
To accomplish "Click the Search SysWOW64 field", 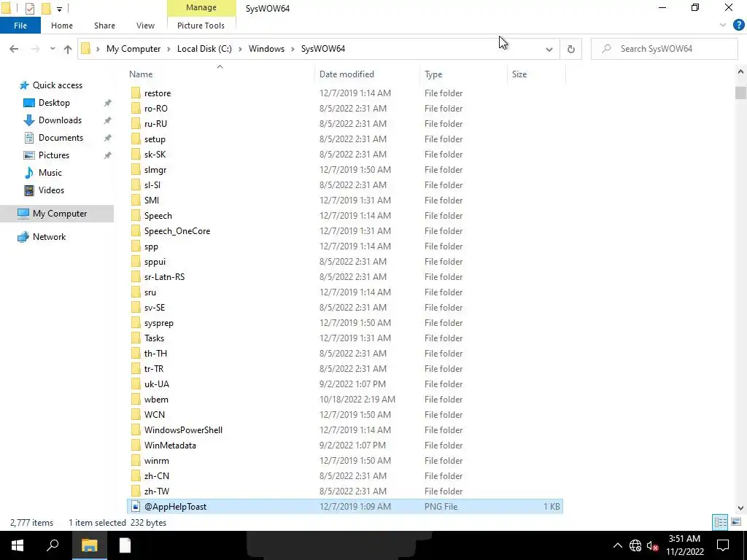I will click(664, 49).
